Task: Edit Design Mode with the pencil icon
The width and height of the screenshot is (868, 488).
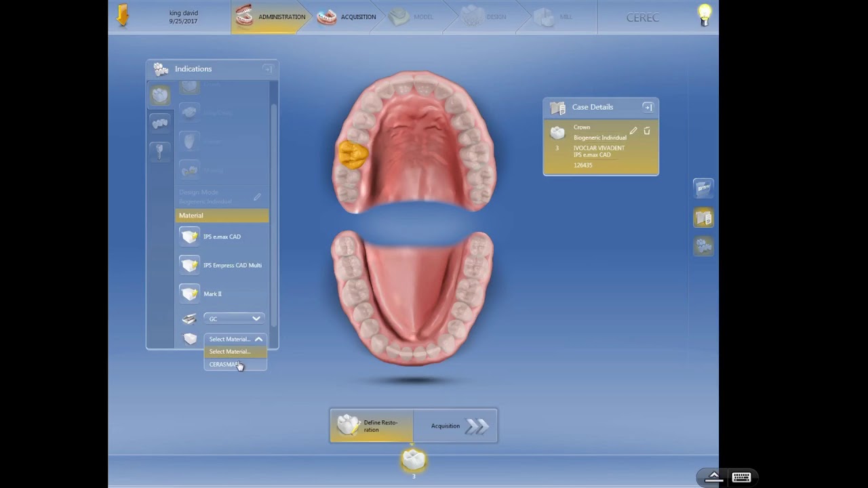Action: [257, 197]
